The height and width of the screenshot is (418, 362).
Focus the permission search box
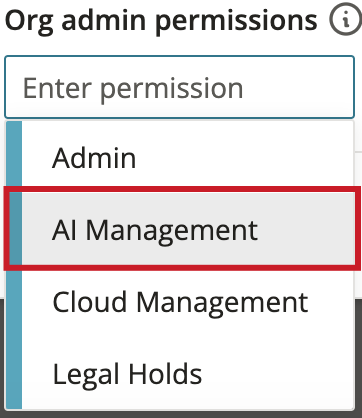179,87
